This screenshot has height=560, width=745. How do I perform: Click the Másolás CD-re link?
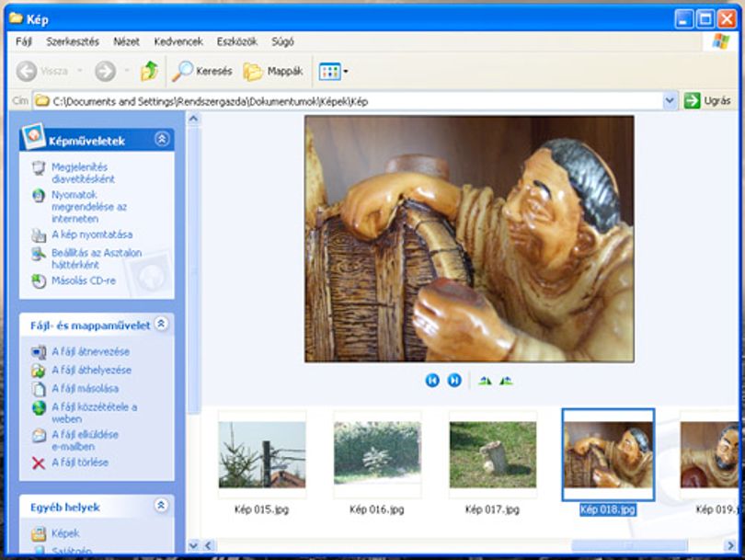pyautogui.click(x=84, y=280)
